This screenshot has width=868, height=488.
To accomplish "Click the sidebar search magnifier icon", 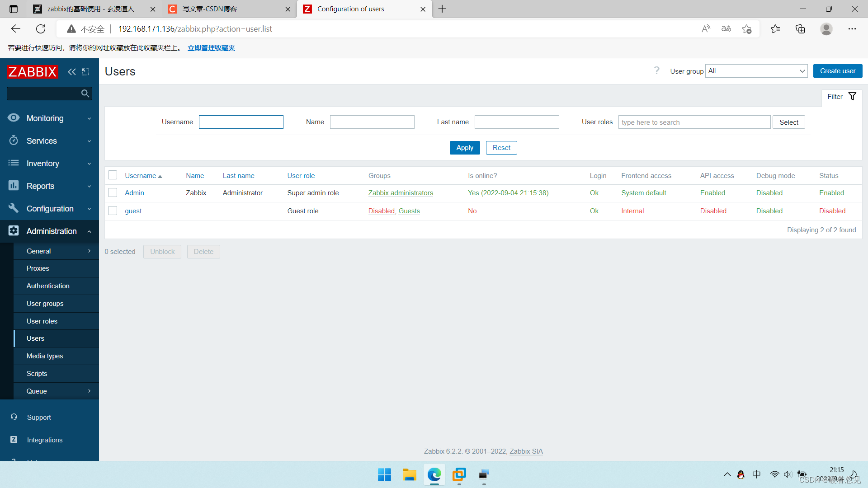I will pos(85,94).
